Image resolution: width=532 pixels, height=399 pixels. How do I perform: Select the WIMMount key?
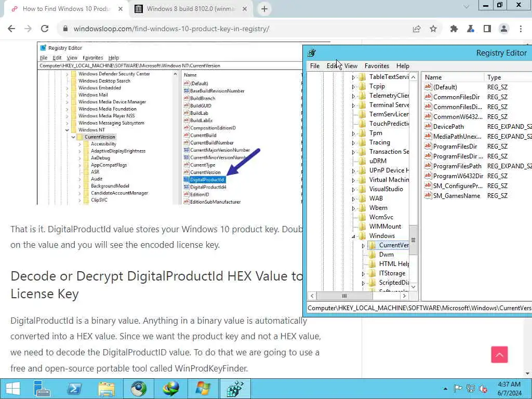(385, 227)
